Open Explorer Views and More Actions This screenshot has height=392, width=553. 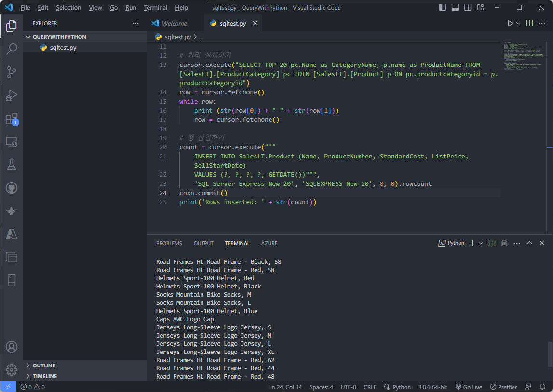click(x=135, y=23)
